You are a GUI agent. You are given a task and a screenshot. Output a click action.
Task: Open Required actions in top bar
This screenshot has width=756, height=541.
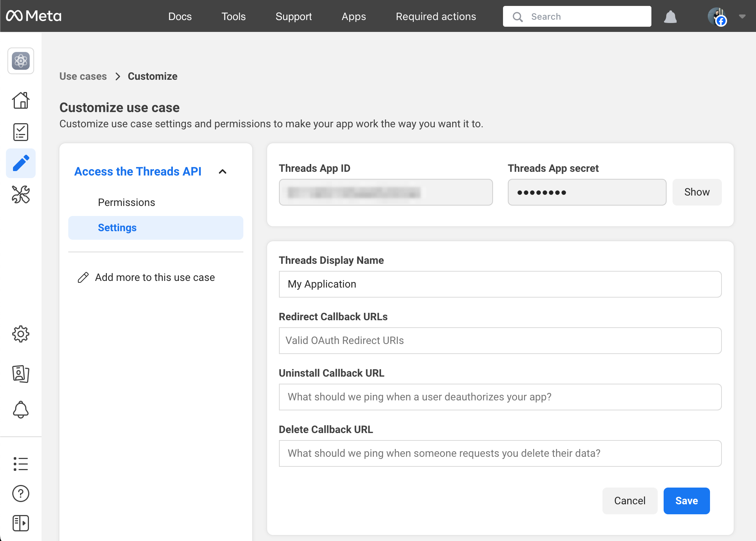coord(436,16)
